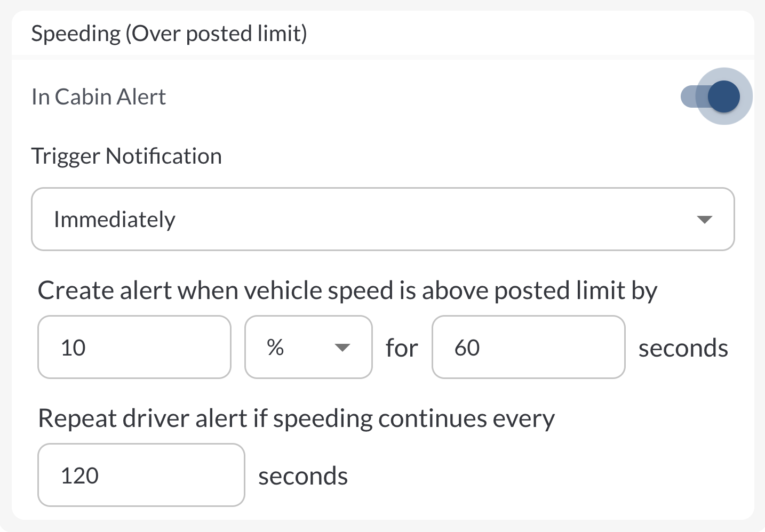This screenshot has height=532, width=765.
Task: Click the duration field showing 60
Action: click(x=528, y=347)
